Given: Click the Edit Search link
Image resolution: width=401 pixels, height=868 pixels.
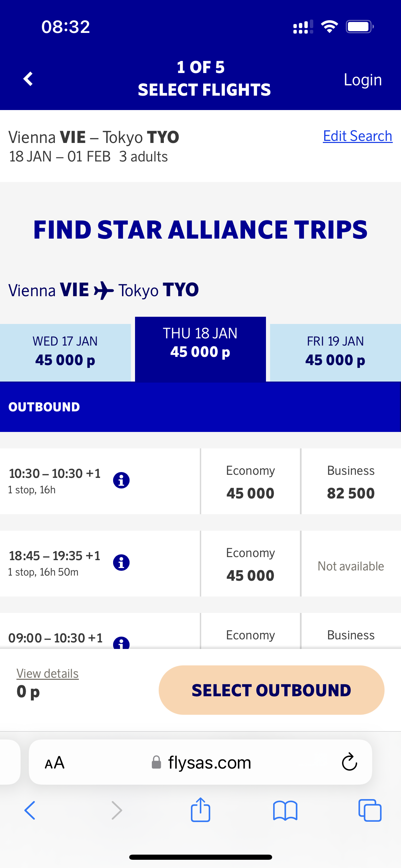Looking at the screenshot, I should pyautogui.click(x=357, y=136).
